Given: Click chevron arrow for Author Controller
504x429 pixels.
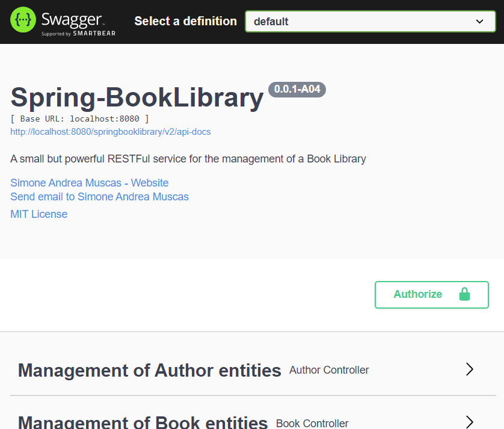Looking at the screenshot, I should pos(470,369).
